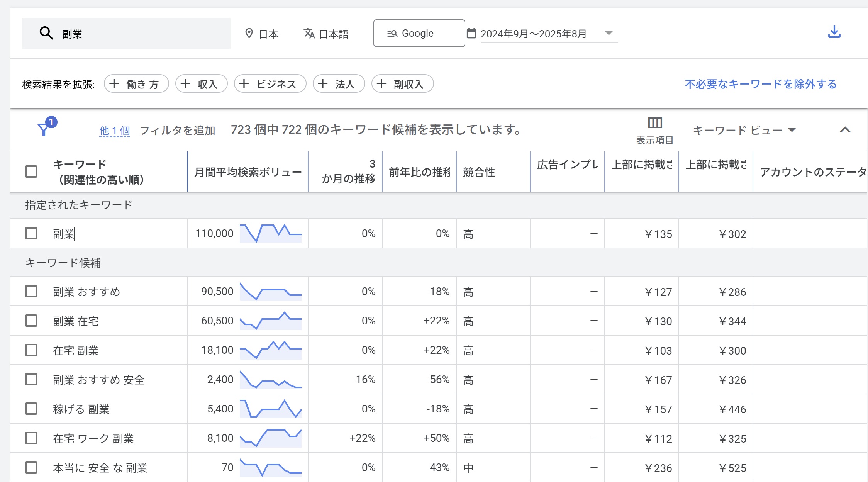Image resolution: width=868 pixels, height=482 pixels.
Task: Click the download keyword ideas icon
Action: tap(834, 32)
